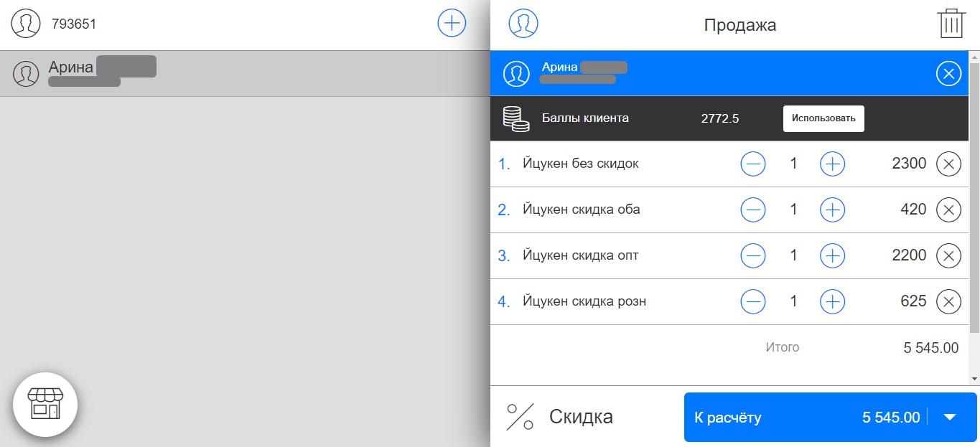Remove Йцукен без скидок from the sale
This screenshot has height=447, width=980.
pyautogui.click(x=949, y=164)
